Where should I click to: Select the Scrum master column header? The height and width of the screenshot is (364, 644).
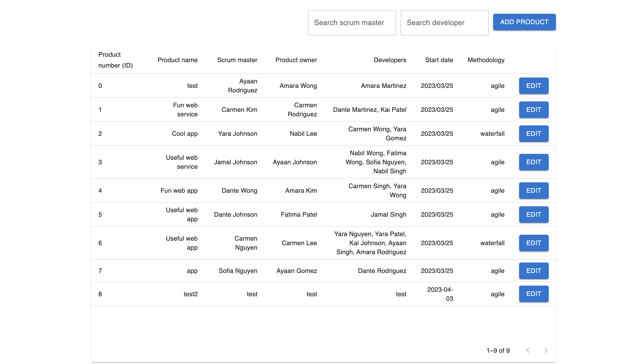[x=237, y=60]
